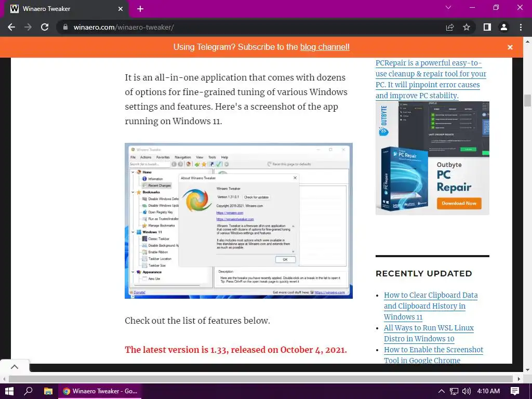Open the PCRepair advertisement text link

(431, 79)
